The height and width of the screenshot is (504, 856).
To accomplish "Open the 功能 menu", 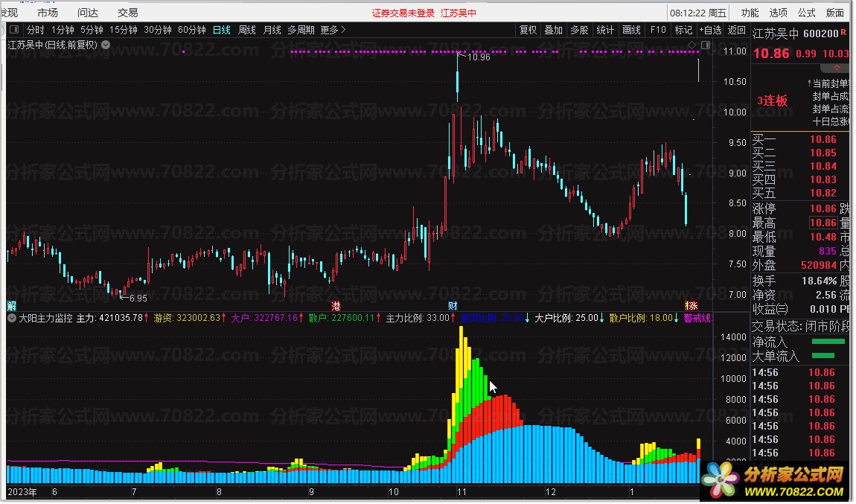I will (x=750, y=13).
